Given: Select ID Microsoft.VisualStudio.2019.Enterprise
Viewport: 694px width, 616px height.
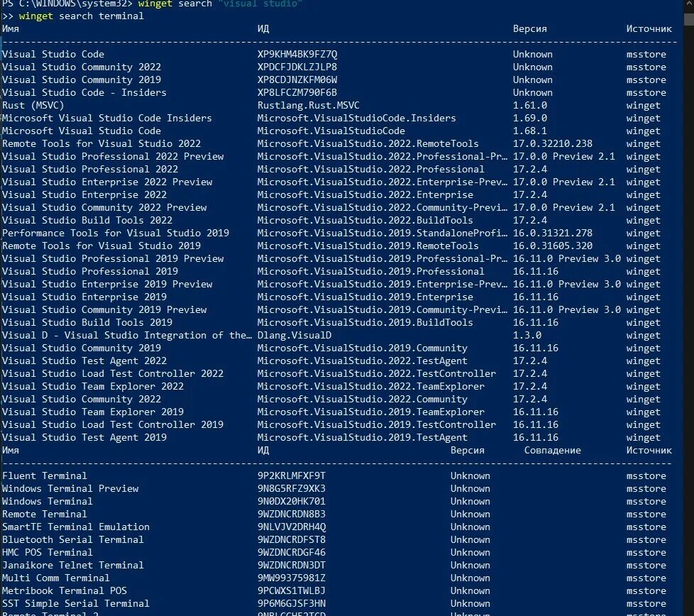Looking at the screenshot, I should coord(365,297).
